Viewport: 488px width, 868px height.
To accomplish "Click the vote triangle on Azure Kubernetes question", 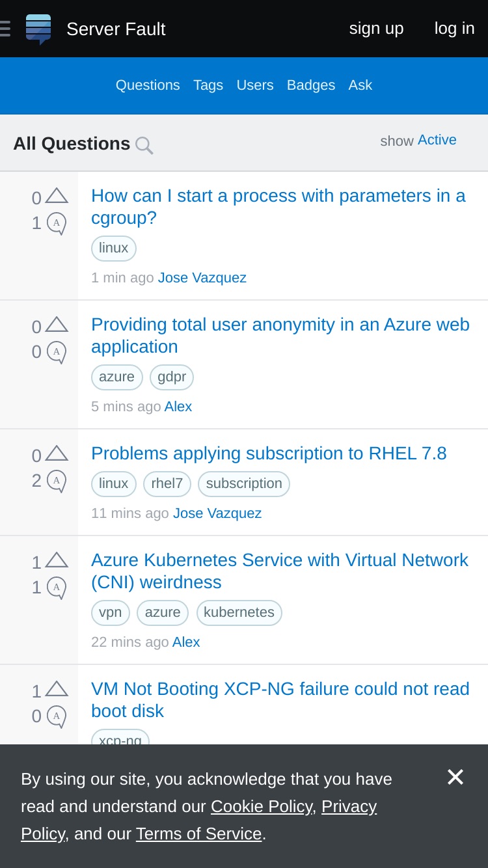I will click(x=57, y=560).
